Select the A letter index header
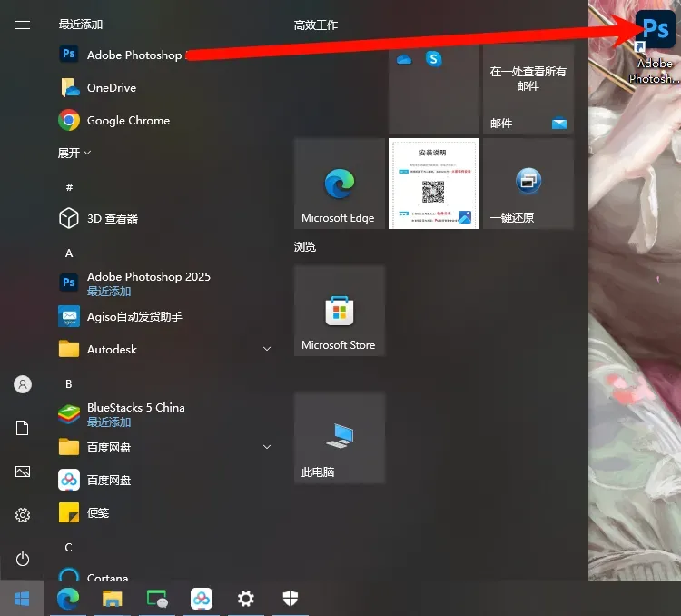Screen dimensions: 681x616 69,253
